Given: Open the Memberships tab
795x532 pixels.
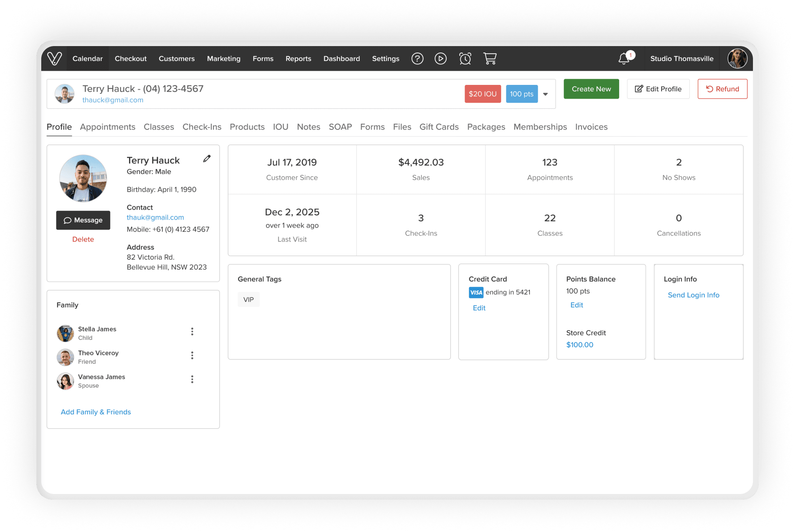Looking at the screenshot, I should click(x=540, y=127).
